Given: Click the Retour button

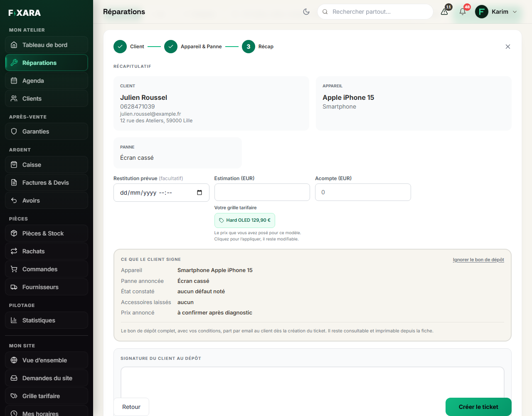Looking at the screenshot, I should 131,407.
